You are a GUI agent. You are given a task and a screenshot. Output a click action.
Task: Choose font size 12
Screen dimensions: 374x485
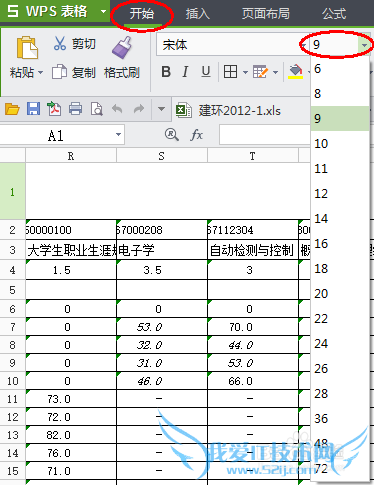tap(340, 194)
